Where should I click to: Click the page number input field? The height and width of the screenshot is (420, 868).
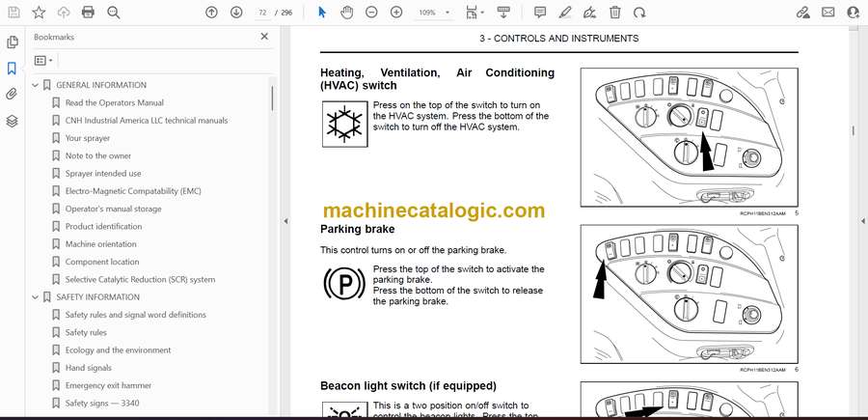click(x=263, y=13)
